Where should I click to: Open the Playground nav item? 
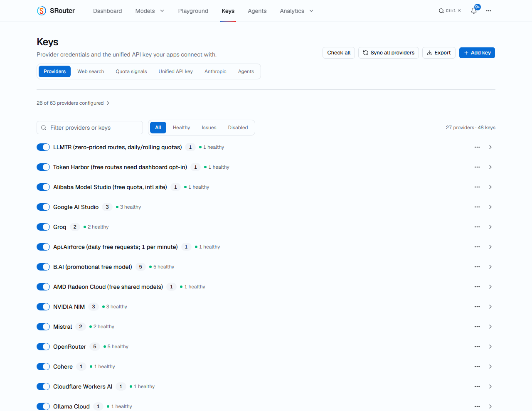coord(193,11)
